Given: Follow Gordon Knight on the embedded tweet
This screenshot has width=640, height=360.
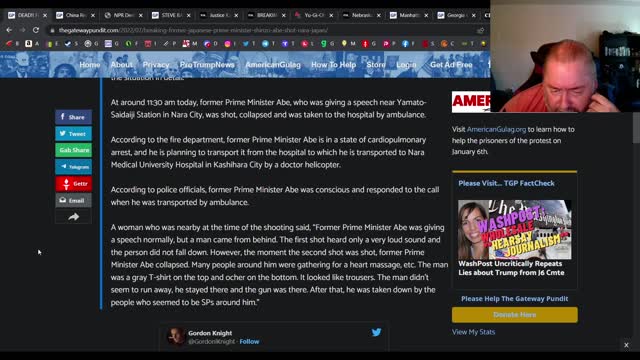Looking at the screenshot, I should pos(249,342).
